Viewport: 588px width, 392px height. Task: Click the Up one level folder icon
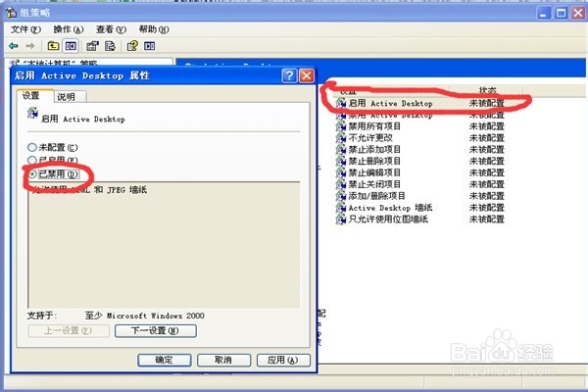[x=53, y=46]
